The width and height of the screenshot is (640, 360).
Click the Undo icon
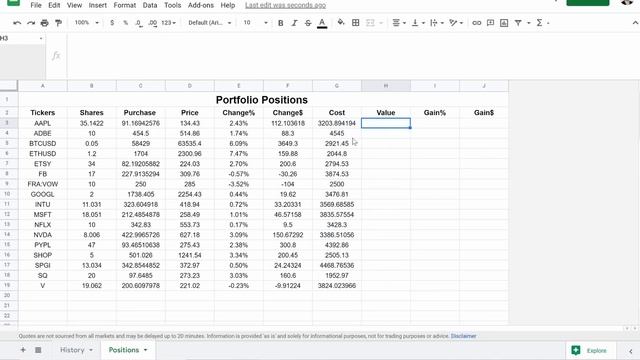[17, 23]
